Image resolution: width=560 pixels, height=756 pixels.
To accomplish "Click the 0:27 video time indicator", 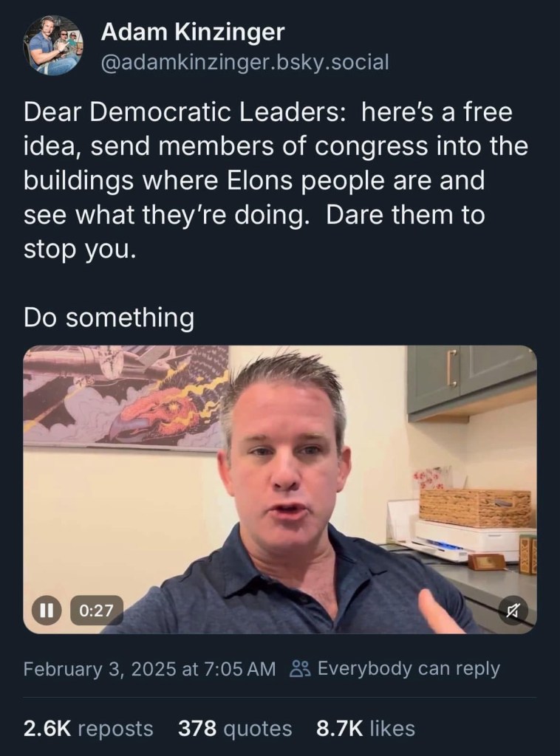I will pos(96,611).
